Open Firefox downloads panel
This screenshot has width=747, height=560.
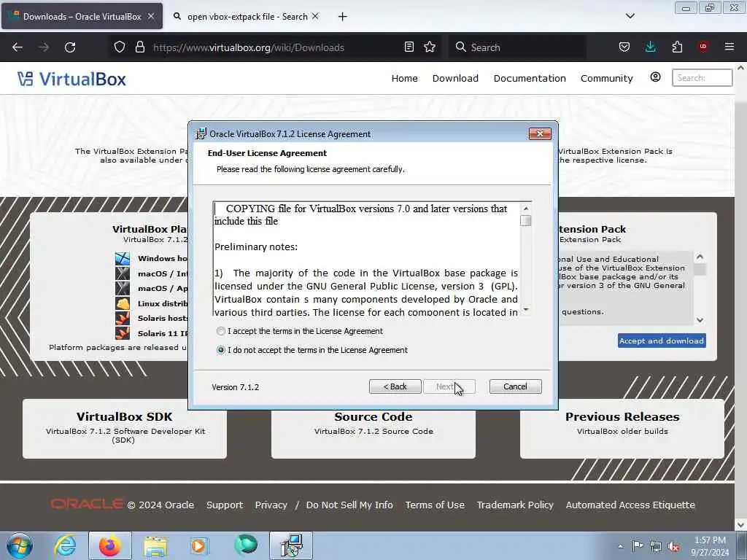click(x=650, y=47)
